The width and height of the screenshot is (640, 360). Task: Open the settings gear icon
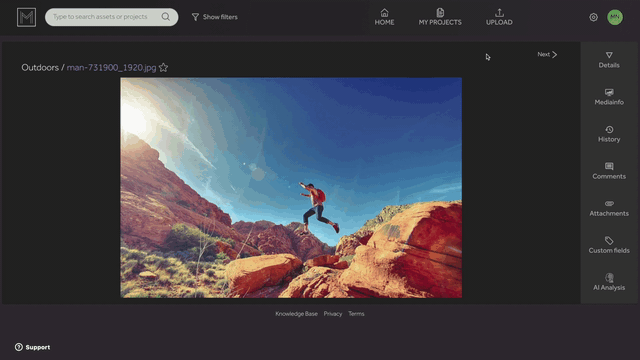click(x=593, y=17)
